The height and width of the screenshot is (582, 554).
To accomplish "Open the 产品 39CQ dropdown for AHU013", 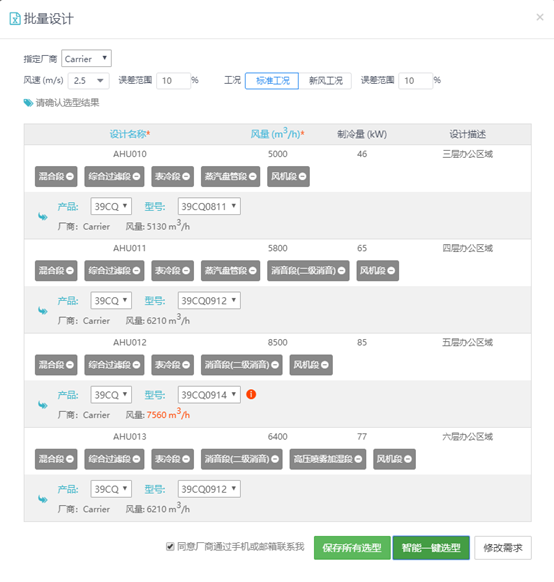I will pos(111,489).
